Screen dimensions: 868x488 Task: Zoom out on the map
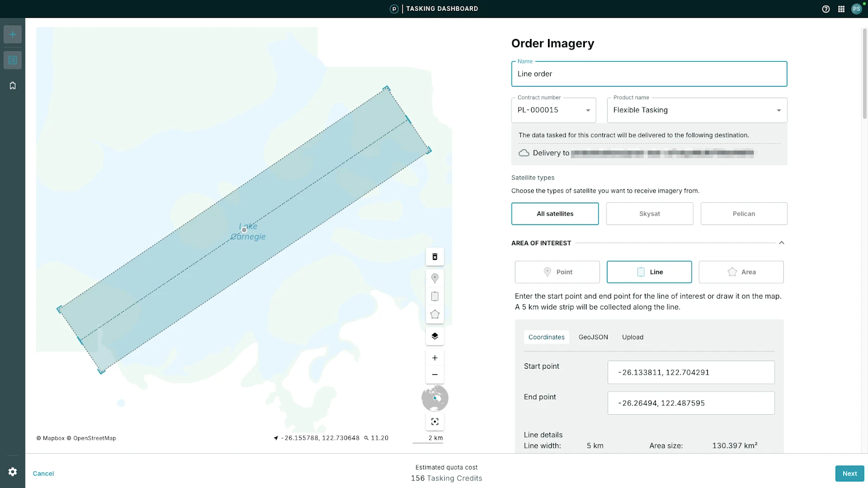pos(435,375)
